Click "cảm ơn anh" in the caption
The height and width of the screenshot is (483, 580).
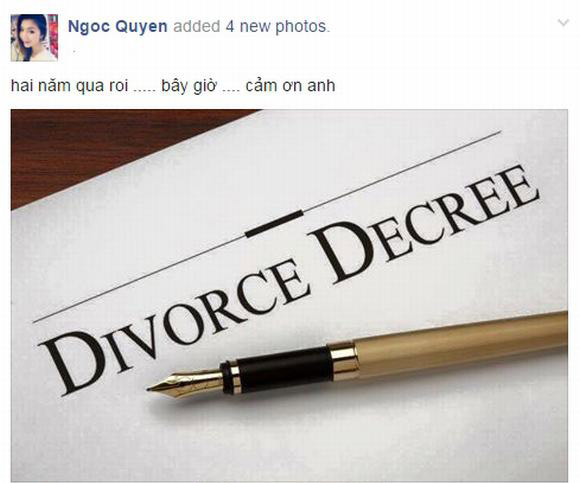(290, 86)
